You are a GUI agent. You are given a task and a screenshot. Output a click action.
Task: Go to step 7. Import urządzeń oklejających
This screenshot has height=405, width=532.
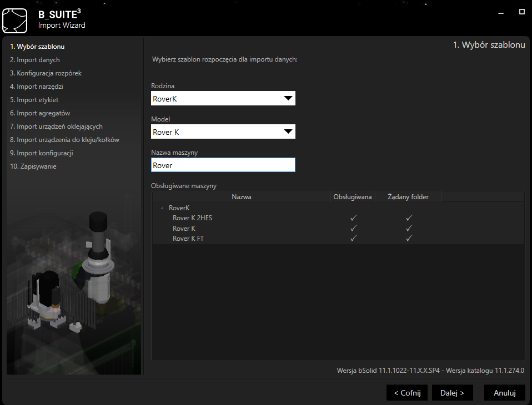point(56,126)
